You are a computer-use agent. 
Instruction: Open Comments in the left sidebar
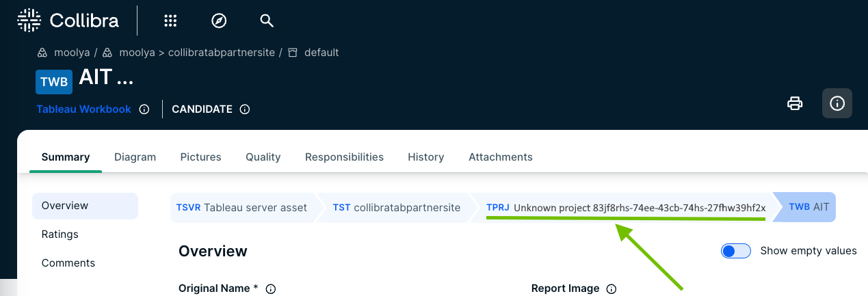(x=68, y=263)
